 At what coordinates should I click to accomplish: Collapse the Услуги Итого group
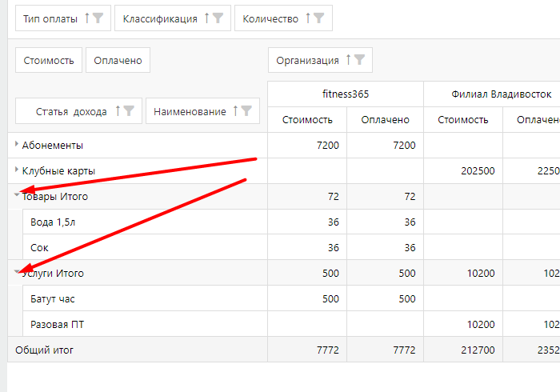point(17,272)
